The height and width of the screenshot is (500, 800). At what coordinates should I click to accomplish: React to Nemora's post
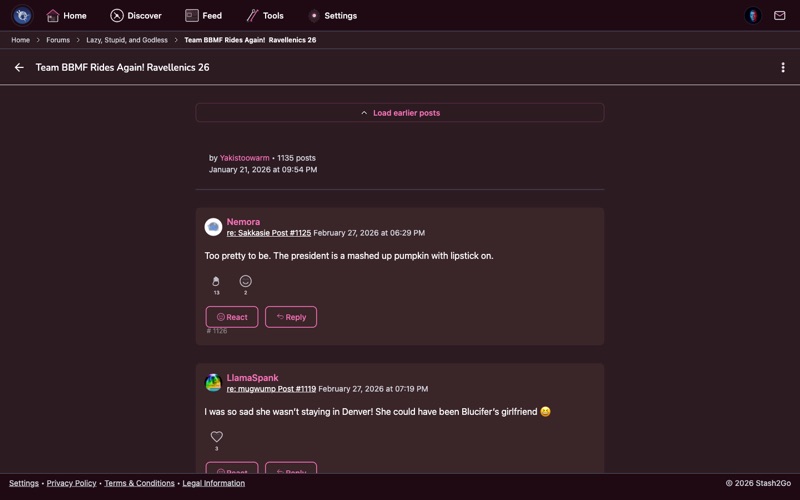click(x=232, y=317)
